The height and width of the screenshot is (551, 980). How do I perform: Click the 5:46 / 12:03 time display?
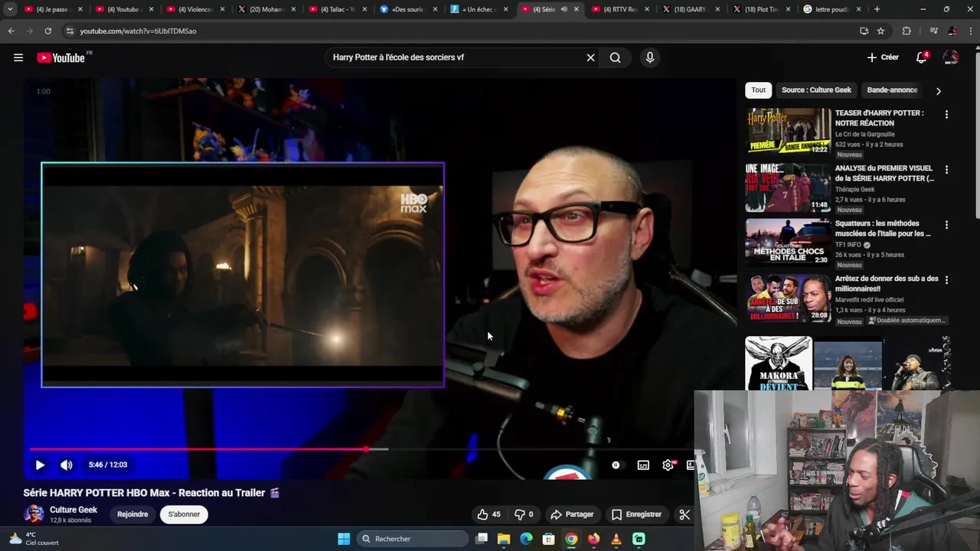108,465
